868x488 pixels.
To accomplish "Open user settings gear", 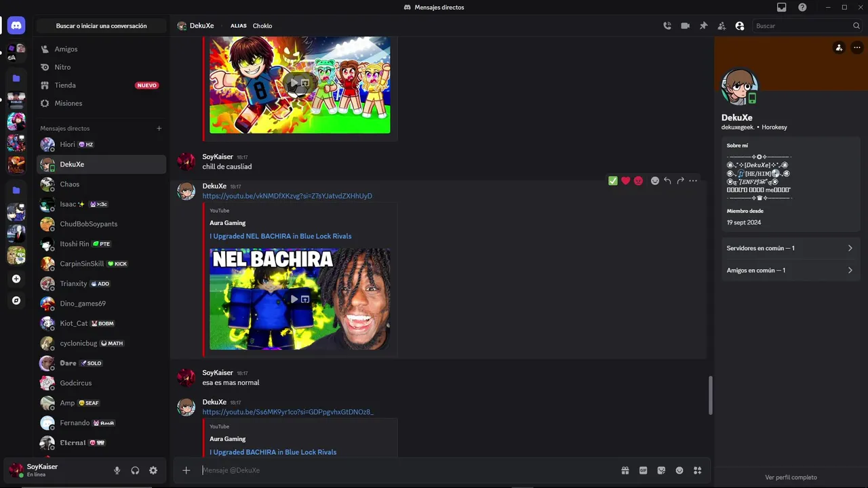I will pos(153,470).
